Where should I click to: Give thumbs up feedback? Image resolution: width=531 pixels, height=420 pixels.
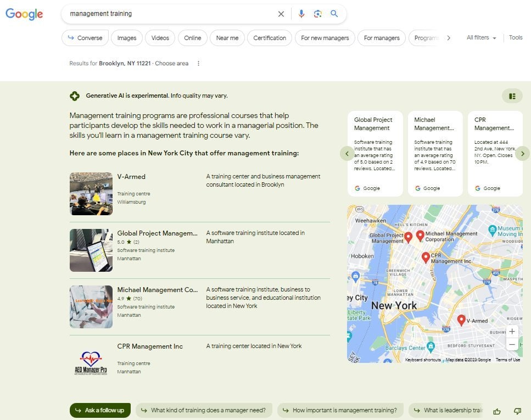[497, 411]
